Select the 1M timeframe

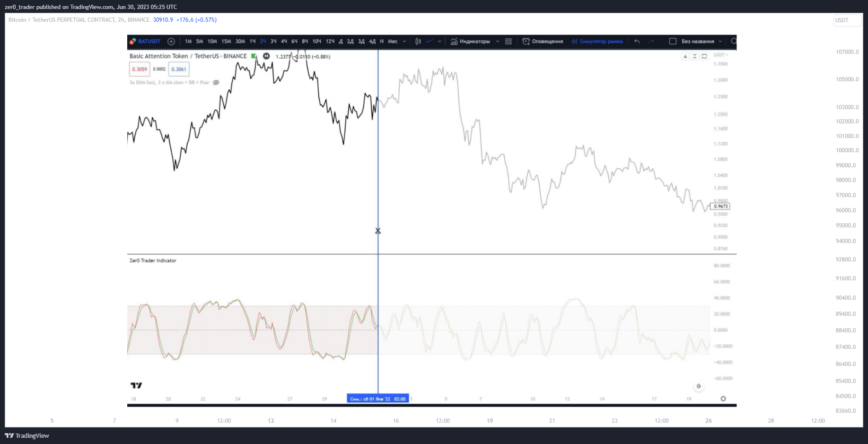click(x=188, y=42)
